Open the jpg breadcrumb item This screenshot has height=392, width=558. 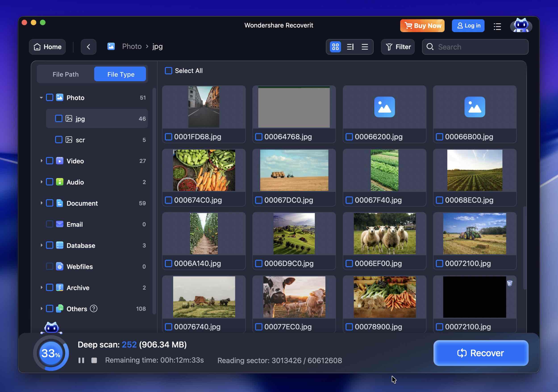(157, 46)
